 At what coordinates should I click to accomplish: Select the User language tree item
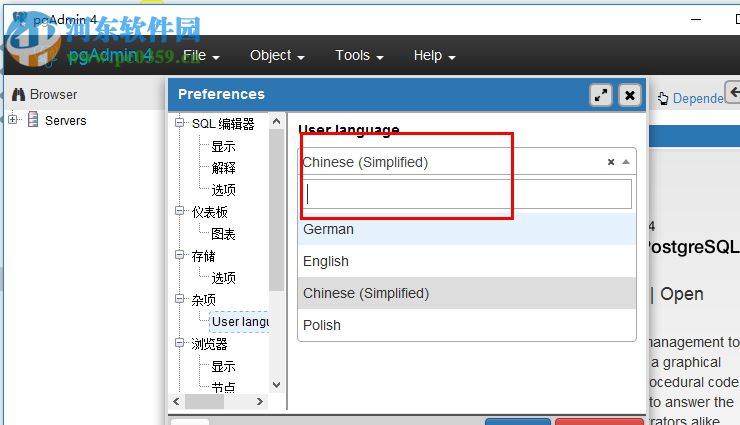click(239, 322)
